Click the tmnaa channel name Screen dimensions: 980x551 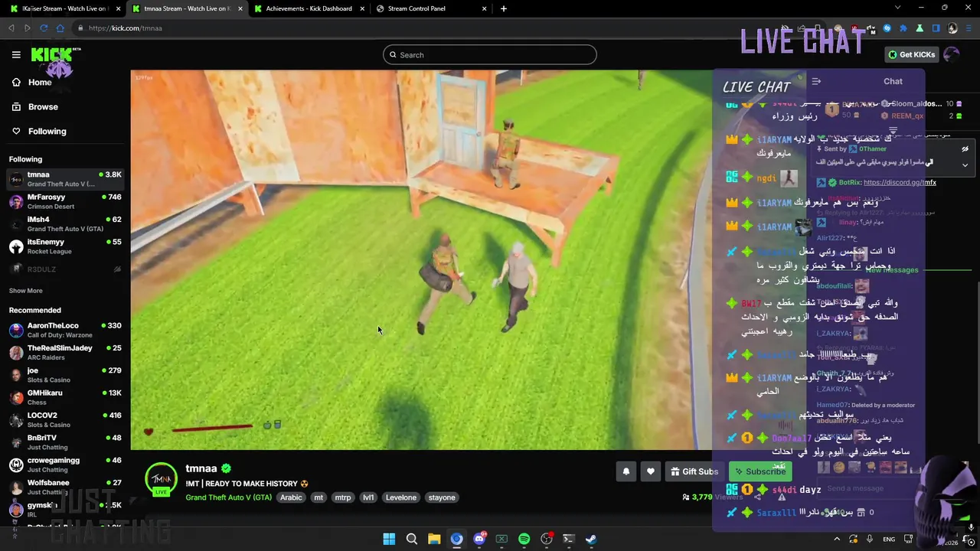201,468
